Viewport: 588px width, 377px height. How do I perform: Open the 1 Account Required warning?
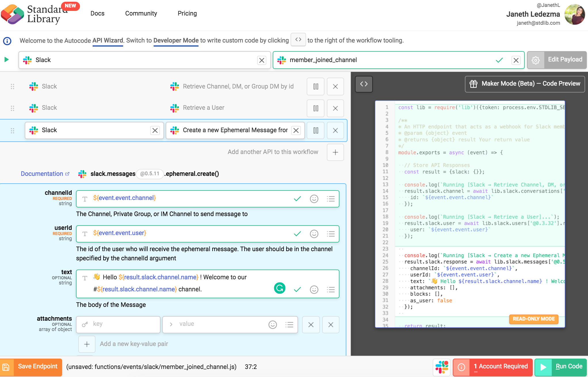[493, 367]
